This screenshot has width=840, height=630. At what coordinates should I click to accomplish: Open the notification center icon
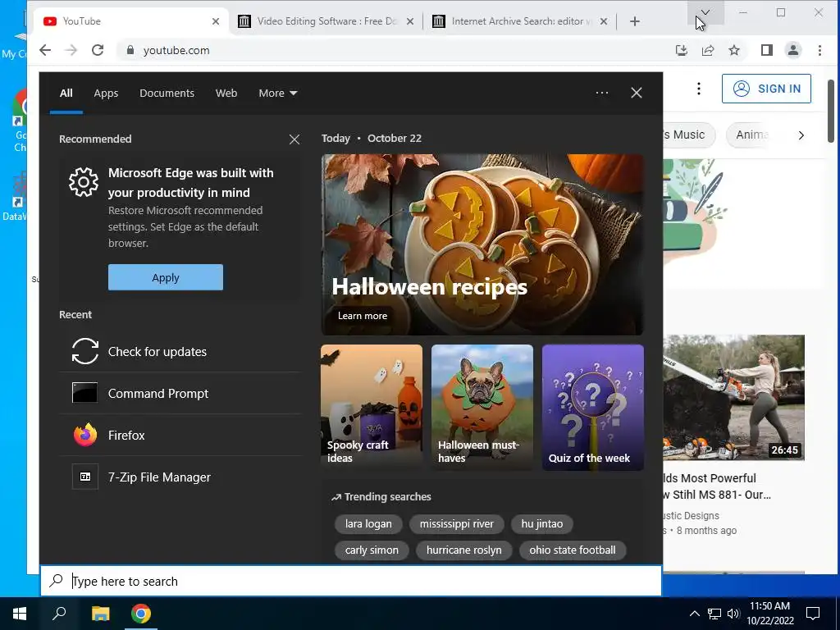(813, 614)
